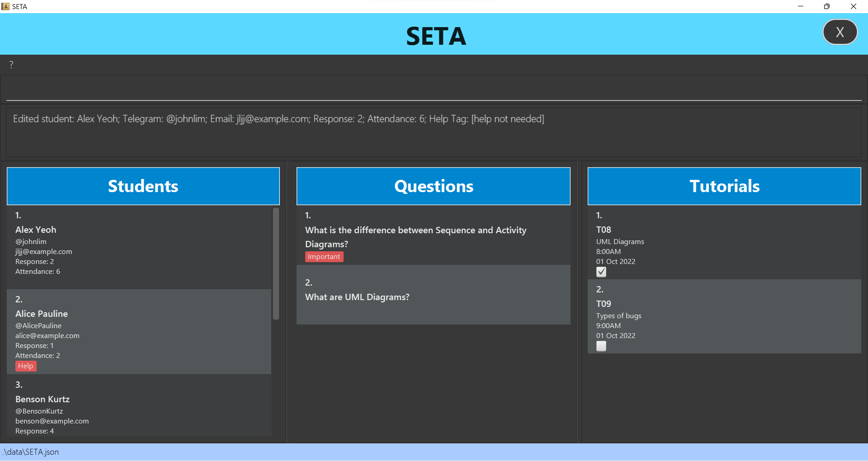Click the Important tag on question 1
Viewport: 868px width, 461px height.
[x=324, y=257]
